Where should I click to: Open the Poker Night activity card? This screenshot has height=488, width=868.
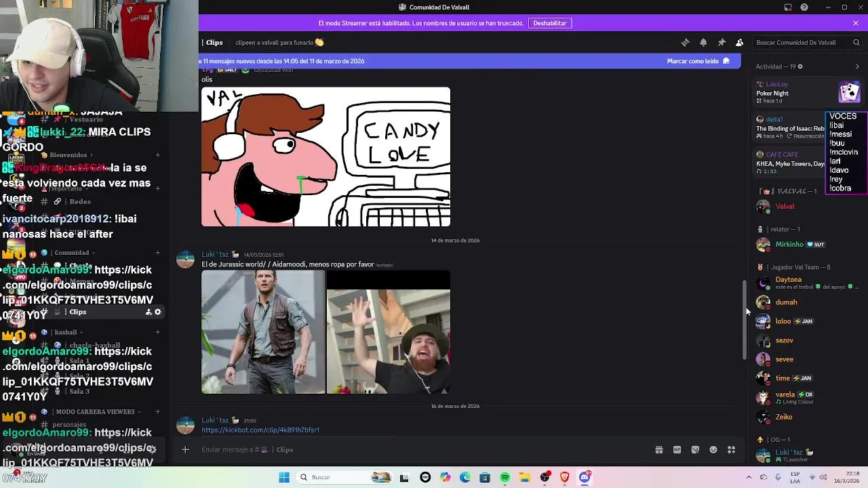[807, 92]
